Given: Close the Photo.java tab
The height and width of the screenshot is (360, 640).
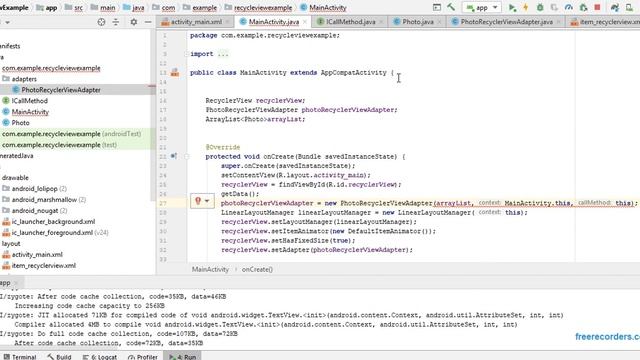Looking at the screenshot, I should point(439,22).
